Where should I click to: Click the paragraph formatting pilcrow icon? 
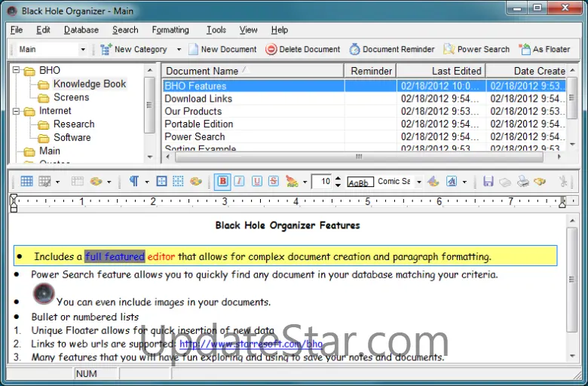[134, 182]
